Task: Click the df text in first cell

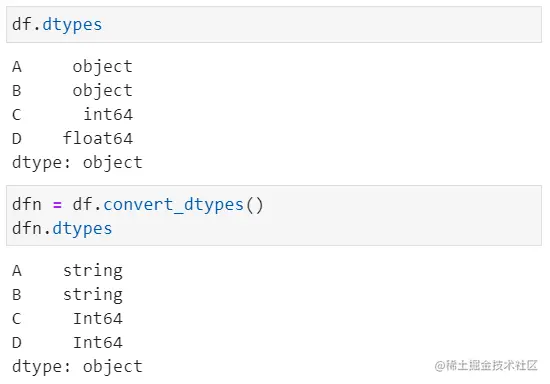Action: (22, 25)
